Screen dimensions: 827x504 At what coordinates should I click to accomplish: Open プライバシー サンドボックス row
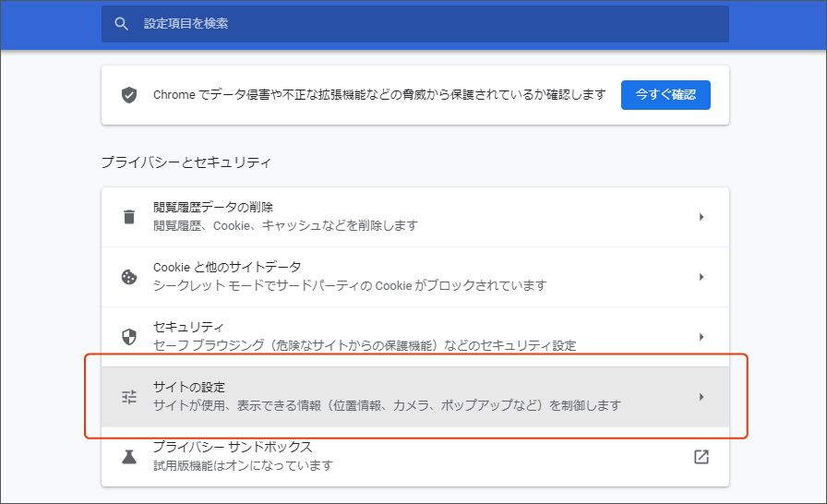pyautogui.click(x=415, y=457)
